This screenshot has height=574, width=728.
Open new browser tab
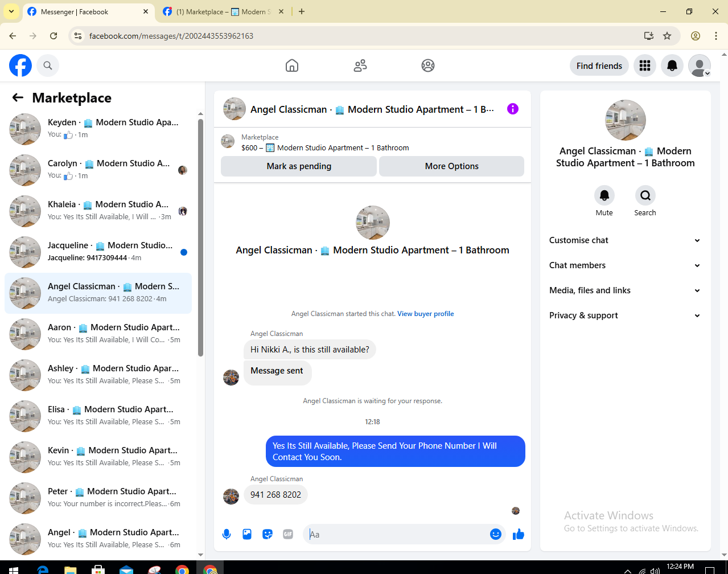click(302, 11)
